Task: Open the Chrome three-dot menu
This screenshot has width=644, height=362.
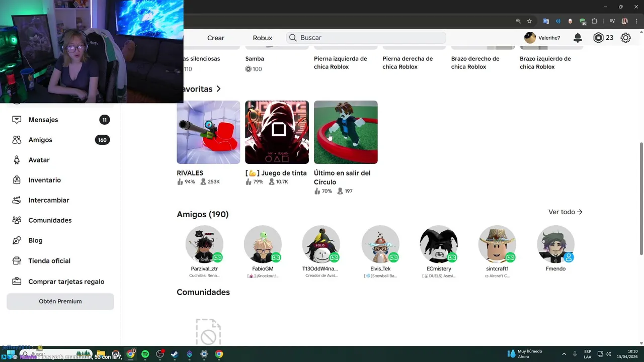Action: coord(636,21)
